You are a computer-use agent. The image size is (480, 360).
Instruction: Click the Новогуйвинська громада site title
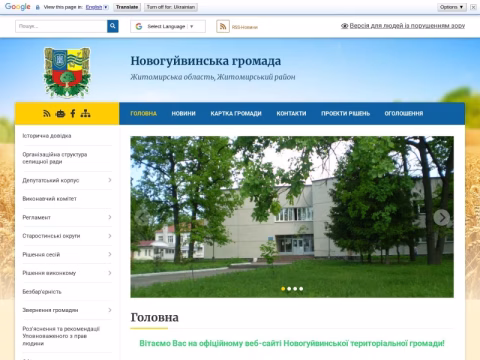click(206, 61)
